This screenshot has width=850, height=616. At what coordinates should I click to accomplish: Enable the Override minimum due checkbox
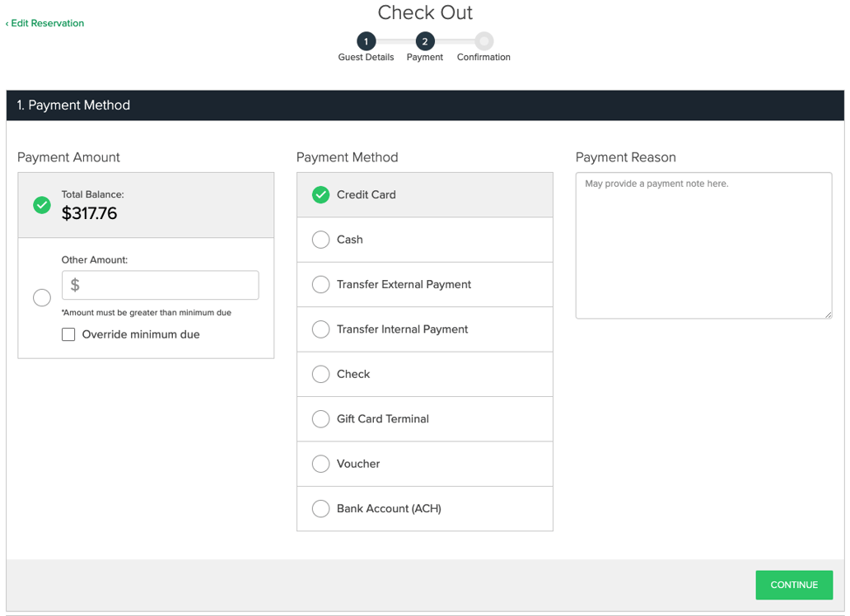coord(68,334)
